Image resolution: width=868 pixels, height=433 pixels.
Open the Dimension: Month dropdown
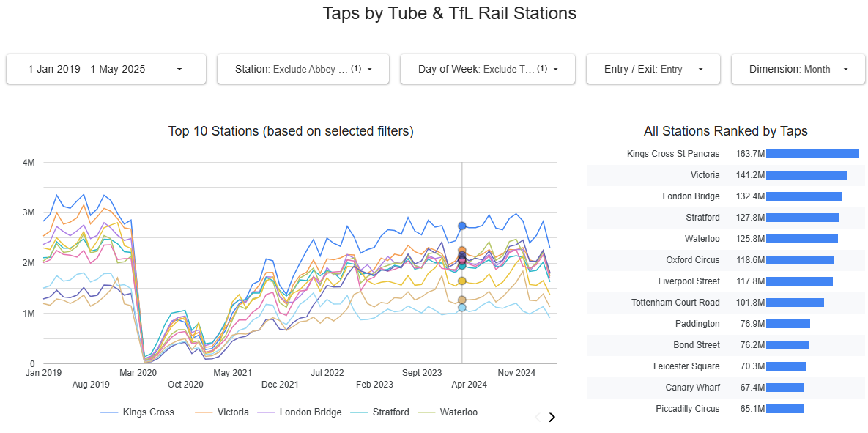click(x=798, y=69)
